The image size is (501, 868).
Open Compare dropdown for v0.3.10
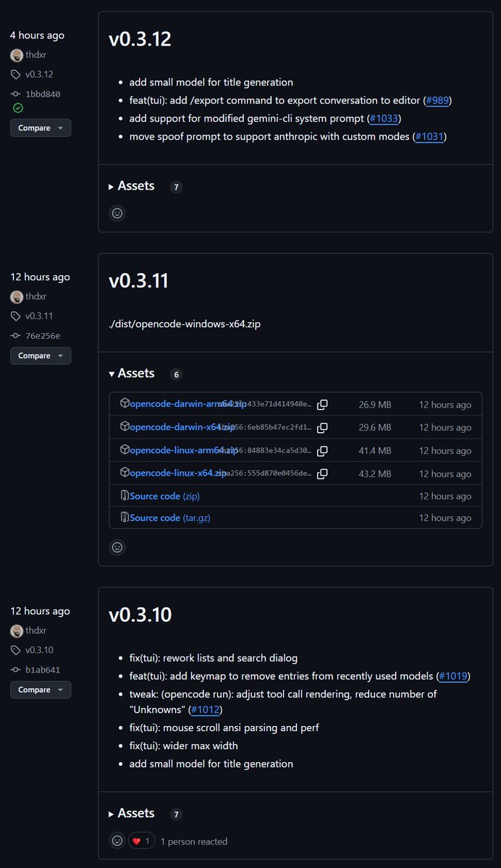click(41, 690)
